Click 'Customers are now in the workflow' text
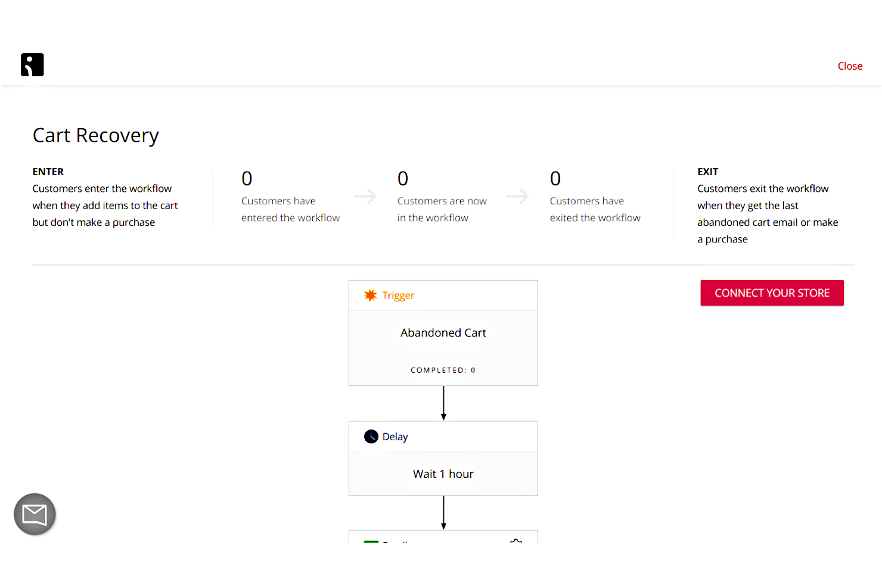This screenshot has width=882, height=588. [442, 210]
